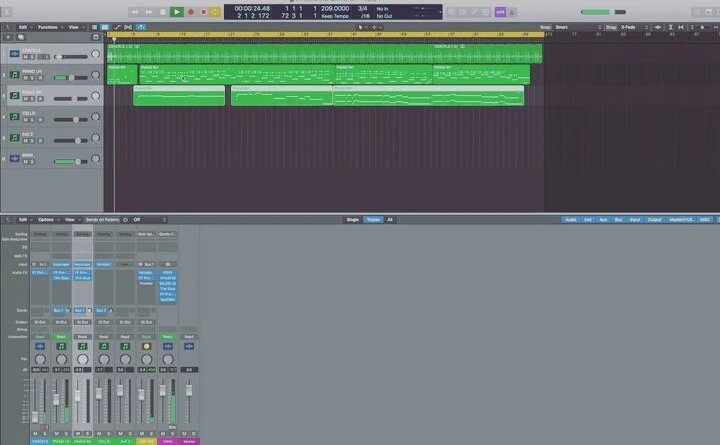The width and height of the screenshot is (720, 445).
Task: Click the Read automation button on CRACKLE strip
Action: point(40,337)
